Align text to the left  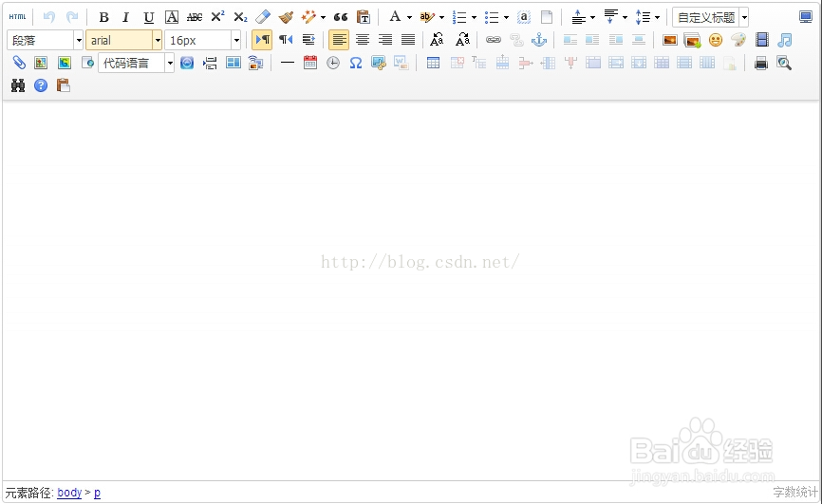point(339,40)
